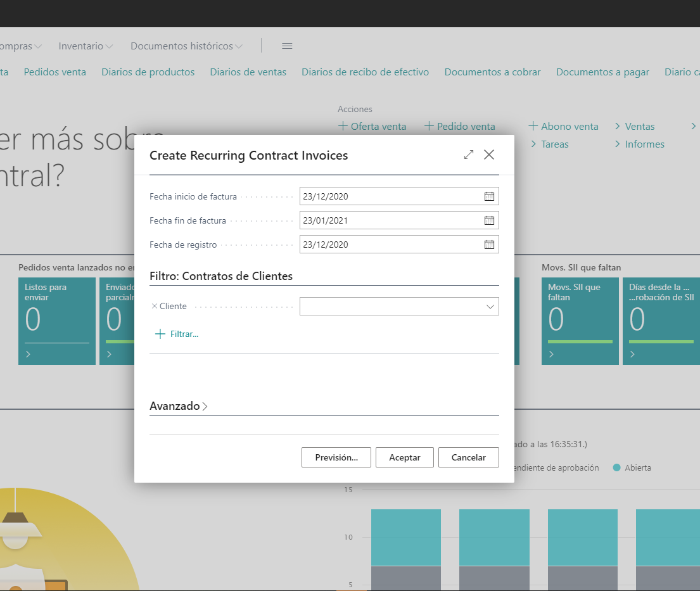Open the Movs. SII que faltan tile
This screenshot has height=591, width=700.
[580, 321]
